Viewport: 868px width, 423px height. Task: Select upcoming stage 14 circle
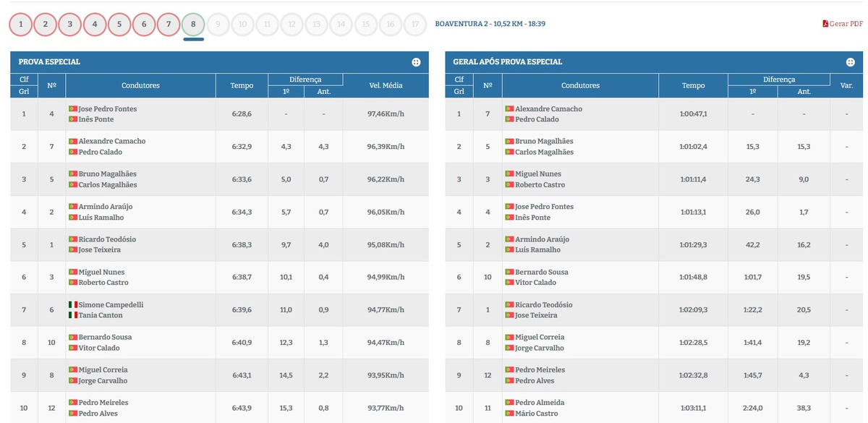(341, 24)
